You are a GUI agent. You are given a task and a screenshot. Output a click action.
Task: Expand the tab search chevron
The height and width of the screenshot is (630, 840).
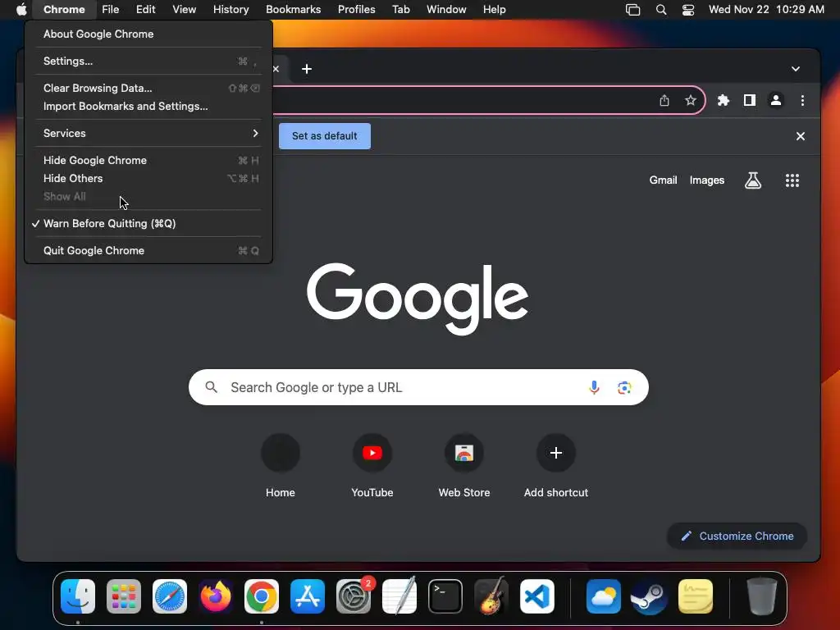[796, 69]
